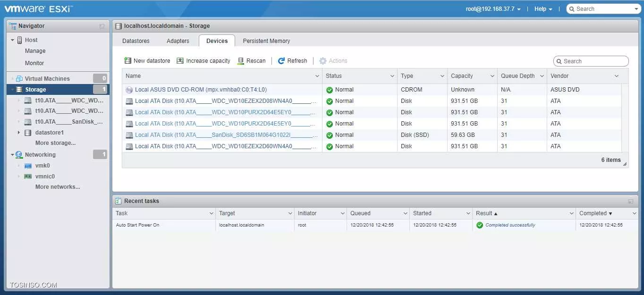Viewport: 644px width, 295px height.
Task: Open Initiator column dropdown in Recent tasks
Action: (x=343, y=213)
